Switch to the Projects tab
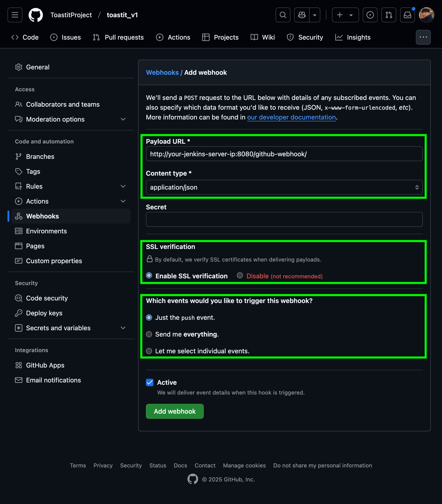The height and width of the screenshot is (504, 442). pos(220,37)
